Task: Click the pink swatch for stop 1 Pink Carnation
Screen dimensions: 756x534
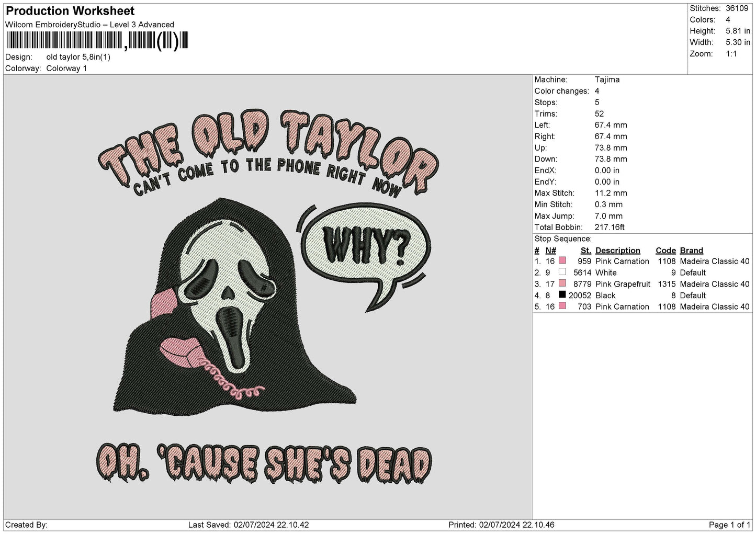Action: pyautogui.click(x=562, y=260)
